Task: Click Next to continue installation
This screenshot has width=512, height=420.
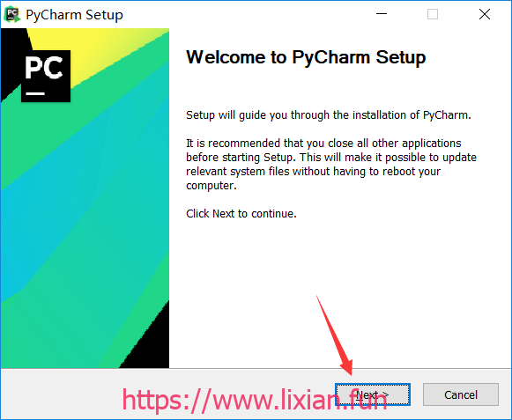Action: click(373, 394)
